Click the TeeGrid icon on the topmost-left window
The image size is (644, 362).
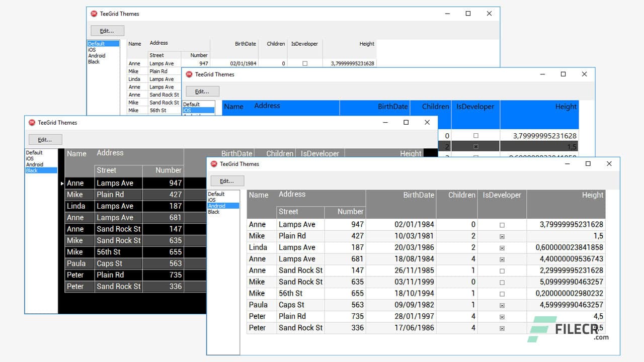point(94,14)
